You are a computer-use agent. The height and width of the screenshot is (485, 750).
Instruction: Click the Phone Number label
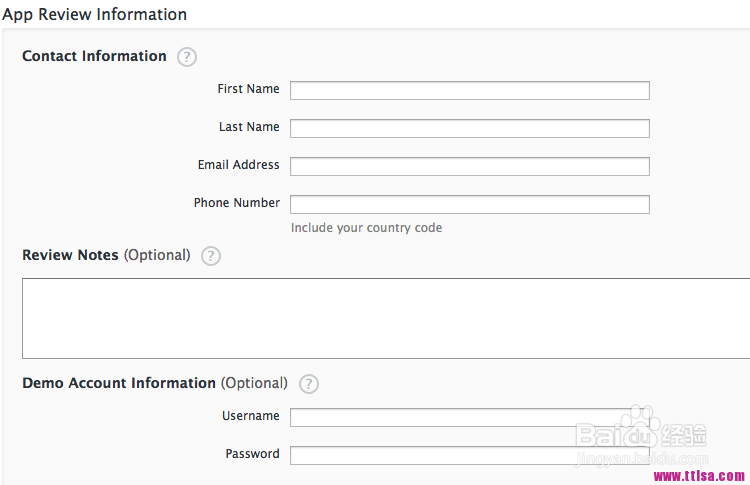[x=236, y=203]
